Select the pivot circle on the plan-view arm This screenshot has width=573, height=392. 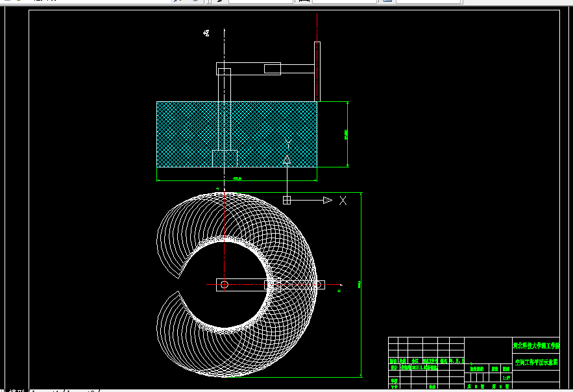point(225,285)
